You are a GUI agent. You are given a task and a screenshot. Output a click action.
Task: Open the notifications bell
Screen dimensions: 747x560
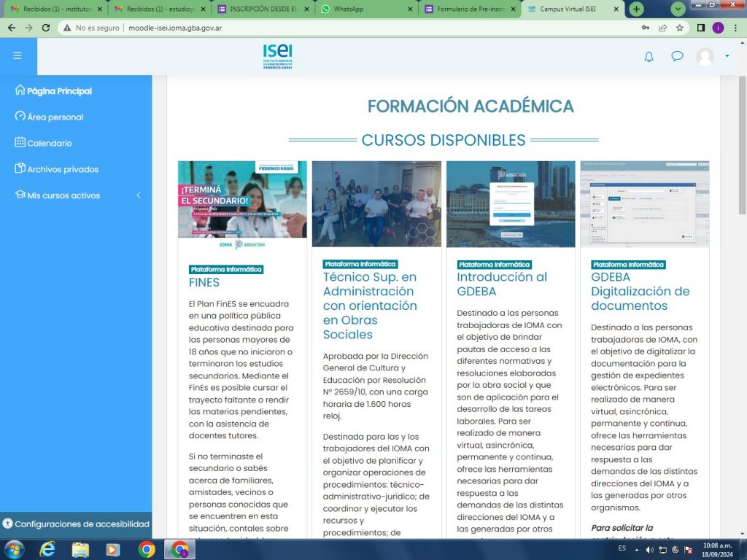click(649, 57)
